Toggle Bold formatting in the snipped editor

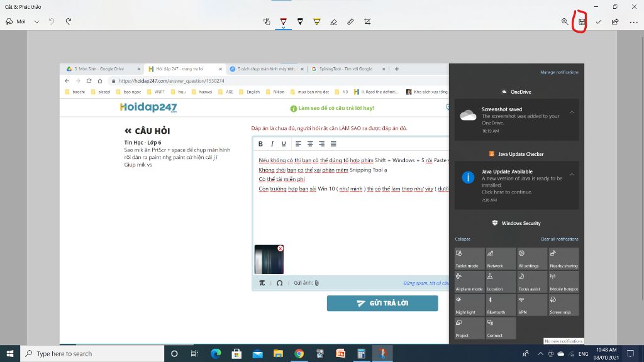[x=260, y=144]
